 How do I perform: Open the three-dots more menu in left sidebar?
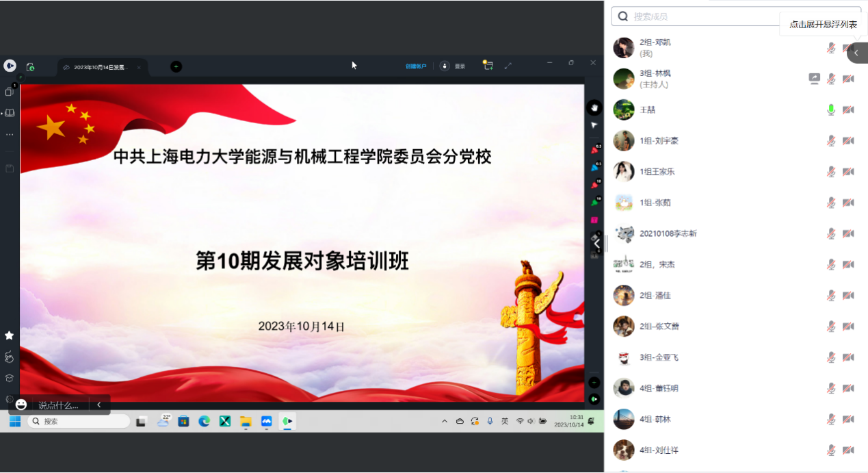click(10, 135)
